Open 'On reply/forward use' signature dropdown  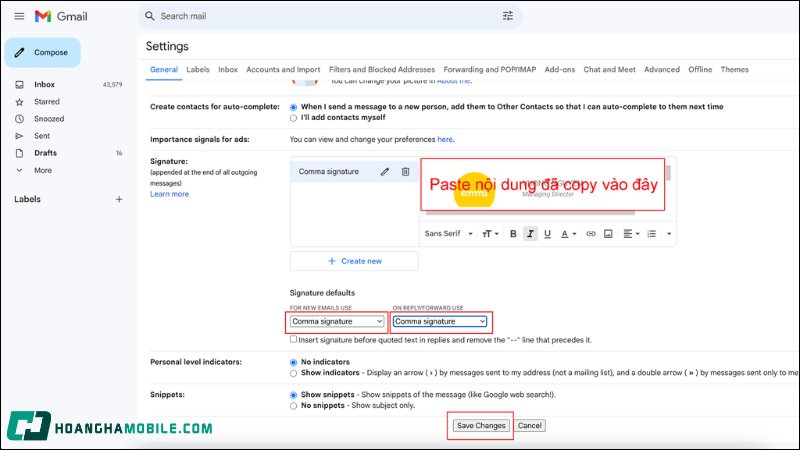[440, 322]
